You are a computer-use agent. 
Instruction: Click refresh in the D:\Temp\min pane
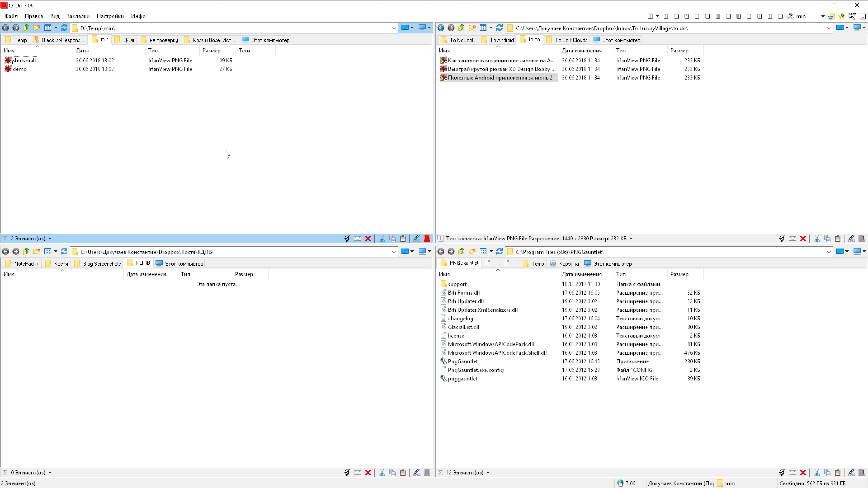(x=64, y=28)
